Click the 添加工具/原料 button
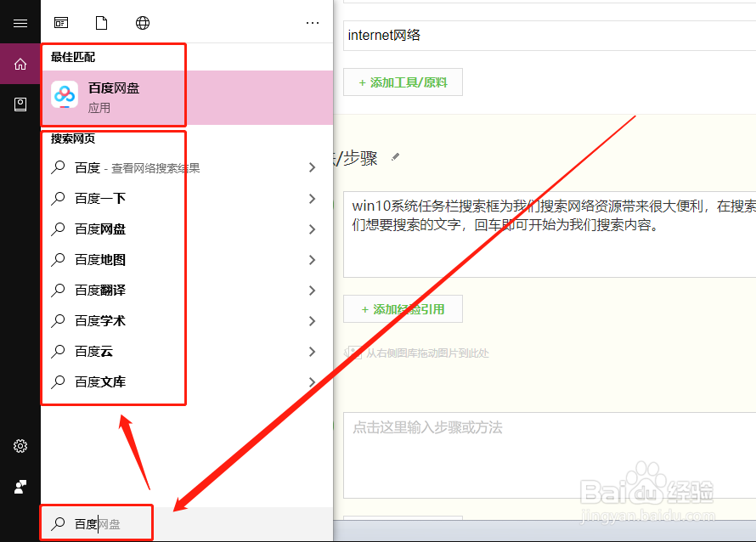Viewport: 756px width, 542px height. pos(403,82)
